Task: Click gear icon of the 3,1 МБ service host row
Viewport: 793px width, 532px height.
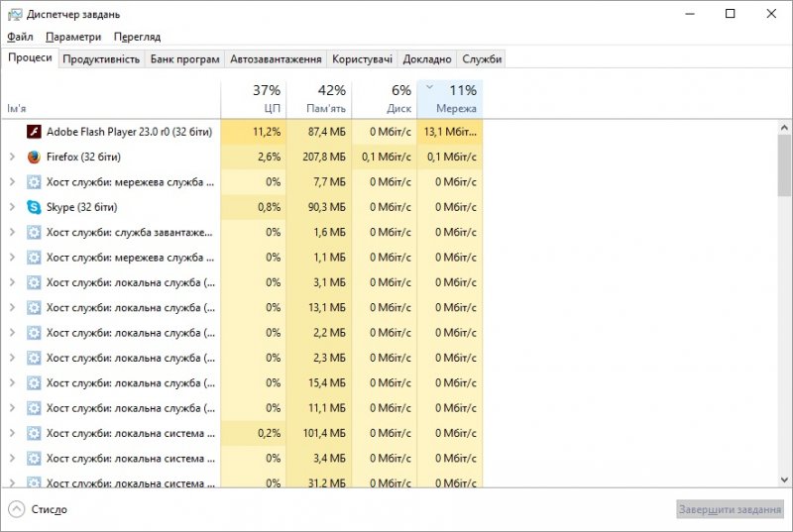Action: click(34, 282)
